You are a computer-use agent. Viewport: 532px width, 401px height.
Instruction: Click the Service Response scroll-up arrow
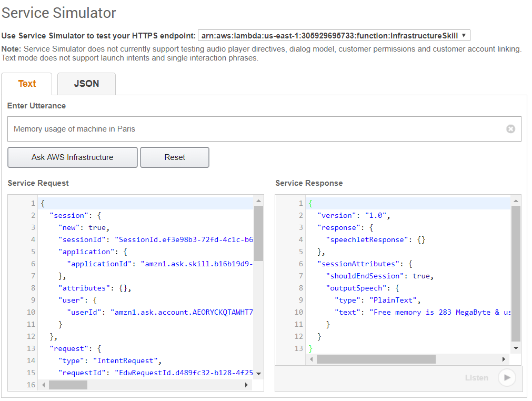516,201
